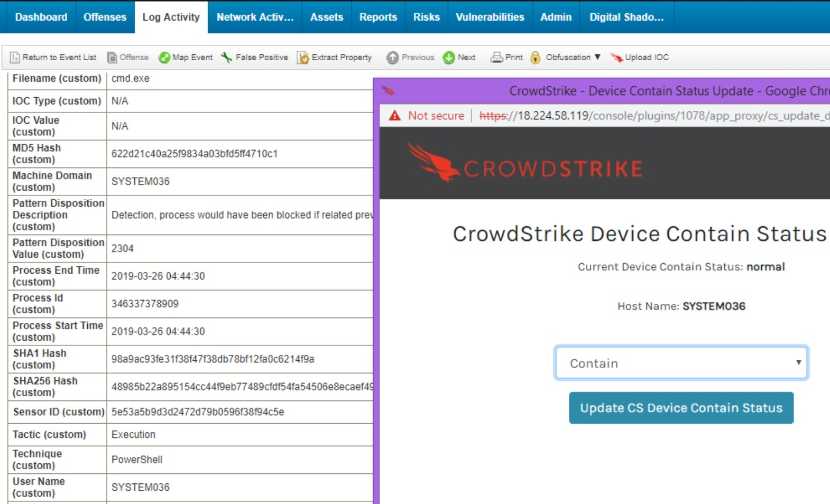830x504 pixels.
Task: Open the Obfuscation dropdown menu
Action: click(573, 58)
